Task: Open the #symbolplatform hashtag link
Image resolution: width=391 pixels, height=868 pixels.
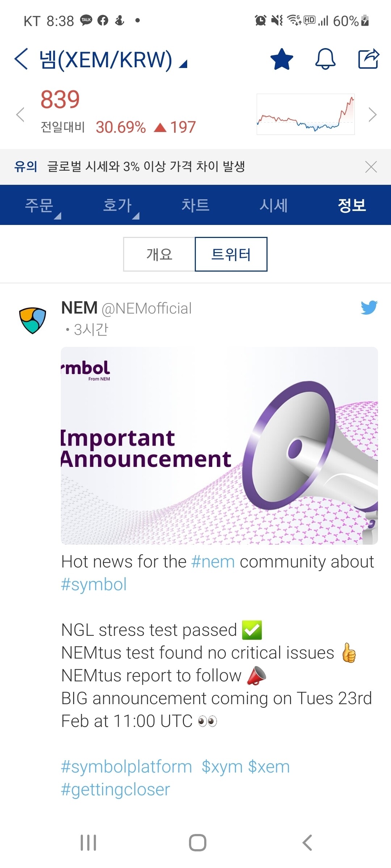Action: point(126,766)
